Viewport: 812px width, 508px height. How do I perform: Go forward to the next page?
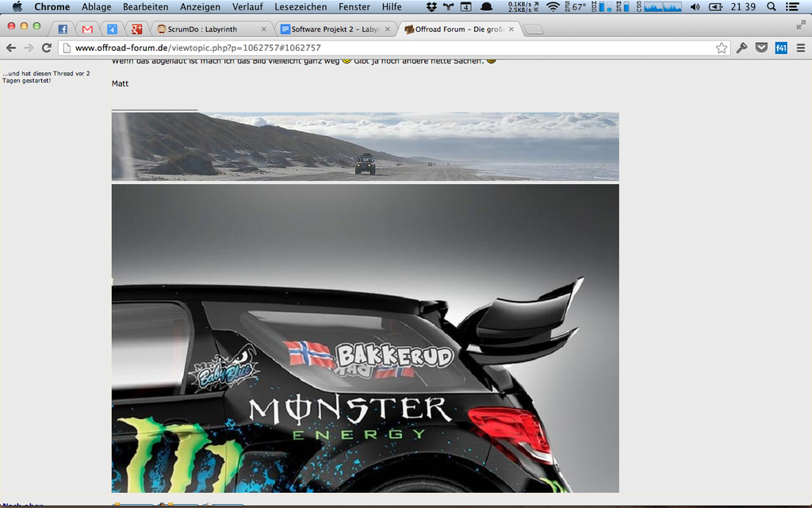click(x=29, y=48)
